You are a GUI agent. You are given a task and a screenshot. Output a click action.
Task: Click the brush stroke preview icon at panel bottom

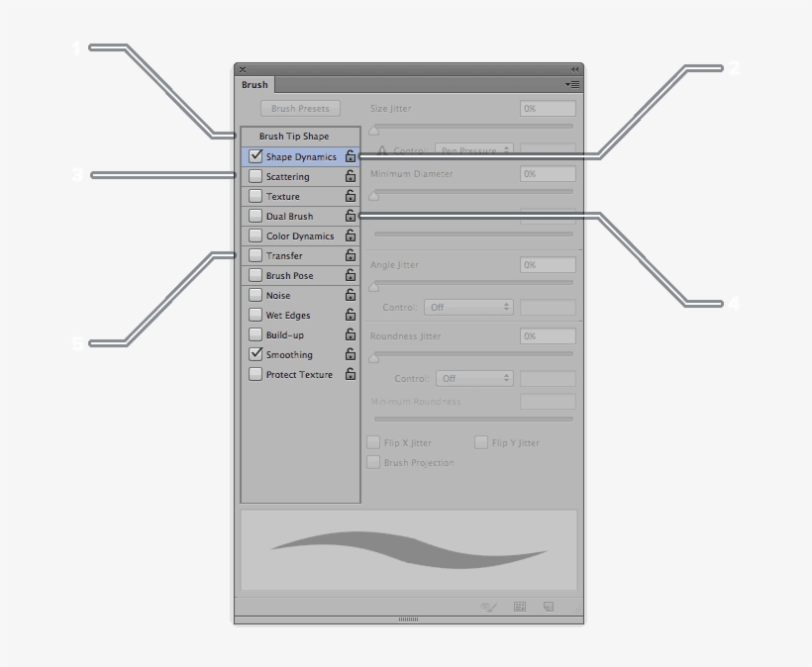(488, 607)
